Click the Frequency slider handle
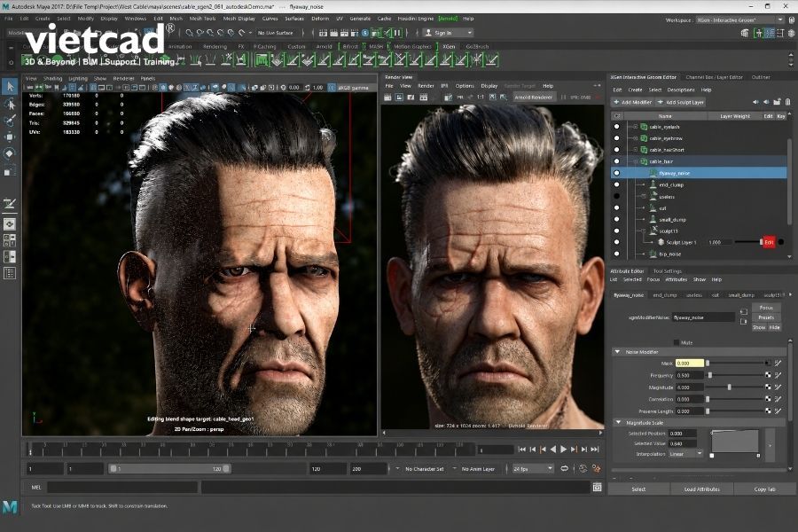798x532 pixels. pyautogui.click(x=710, y=375)
